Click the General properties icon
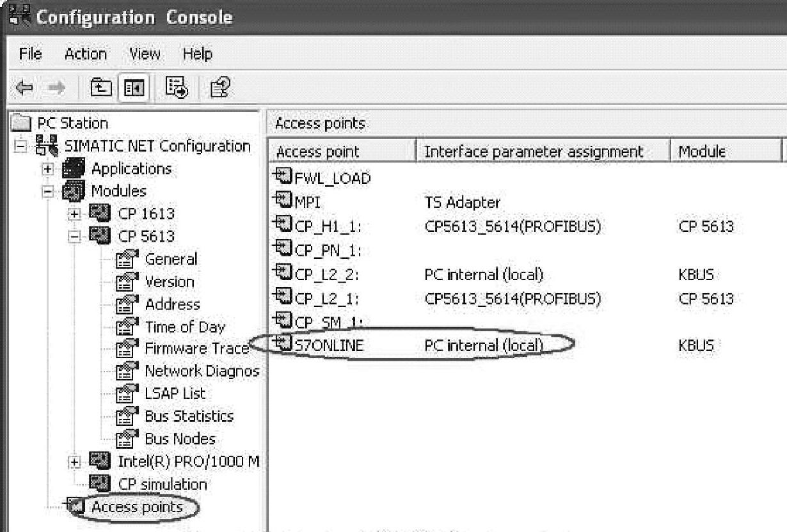The image size is (787, 532). tap(127, 260)
